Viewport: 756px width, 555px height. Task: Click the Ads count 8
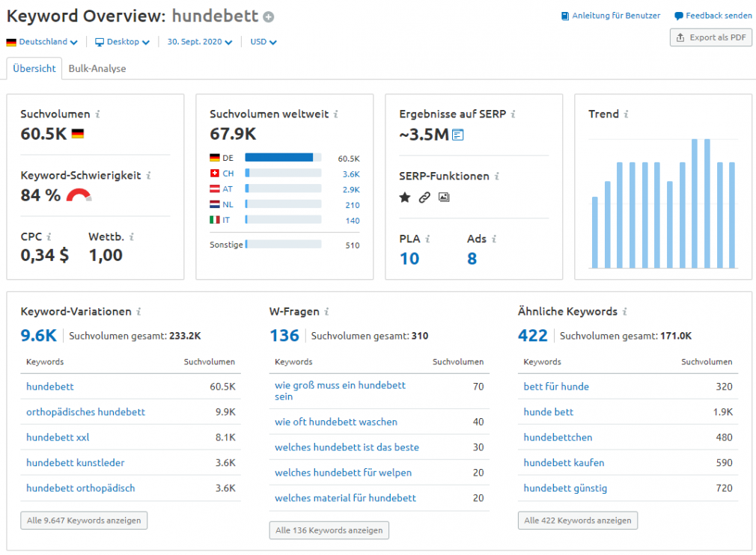(472, 259)
